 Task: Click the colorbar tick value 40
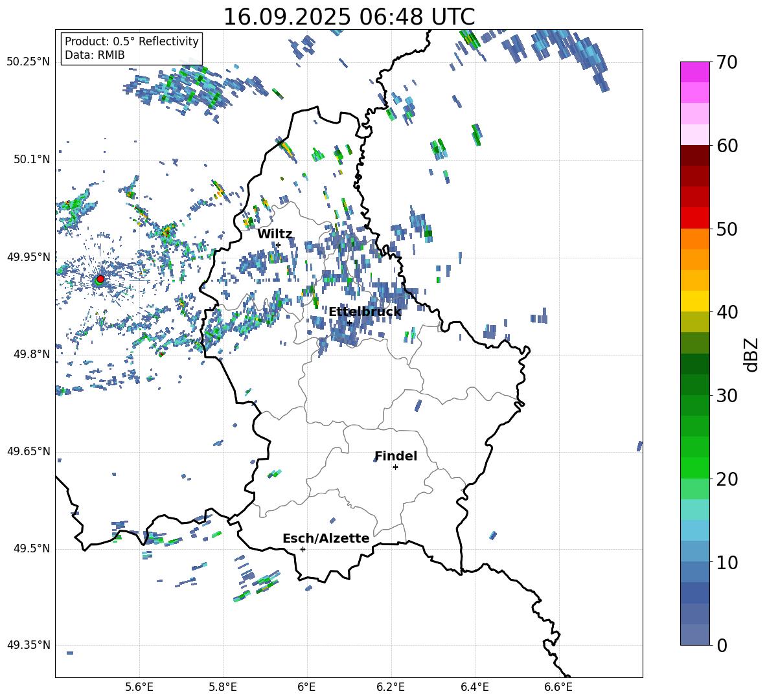[727, 312]
